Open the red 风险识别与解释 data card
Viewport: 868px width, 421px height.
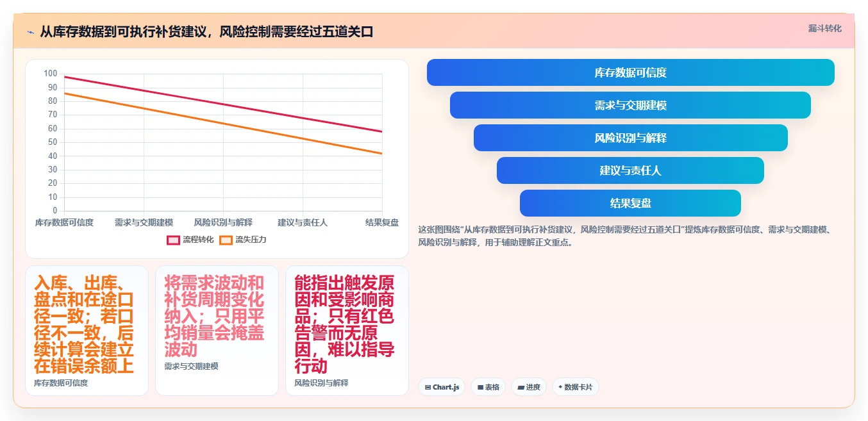click(347, 331)
